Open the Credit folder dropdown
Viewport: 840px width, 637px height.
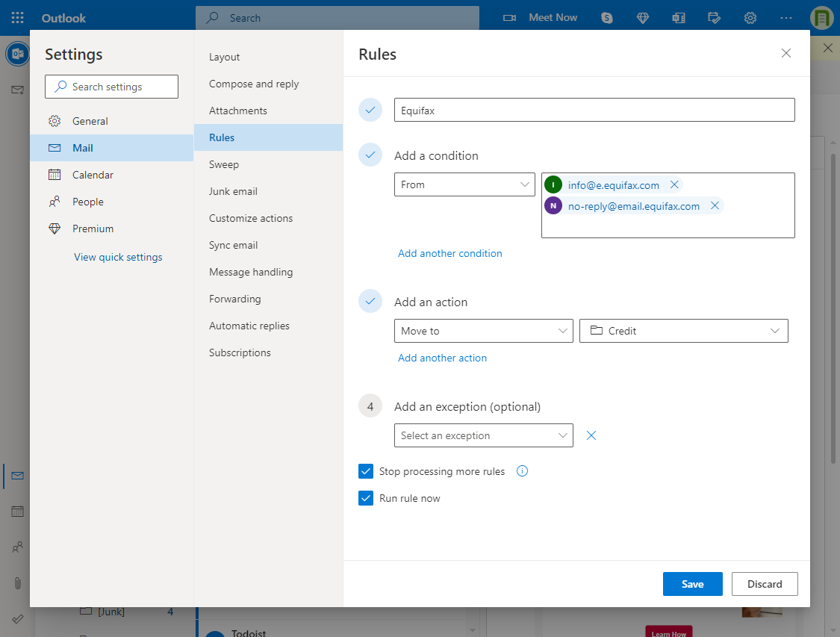tap(683, 331)
